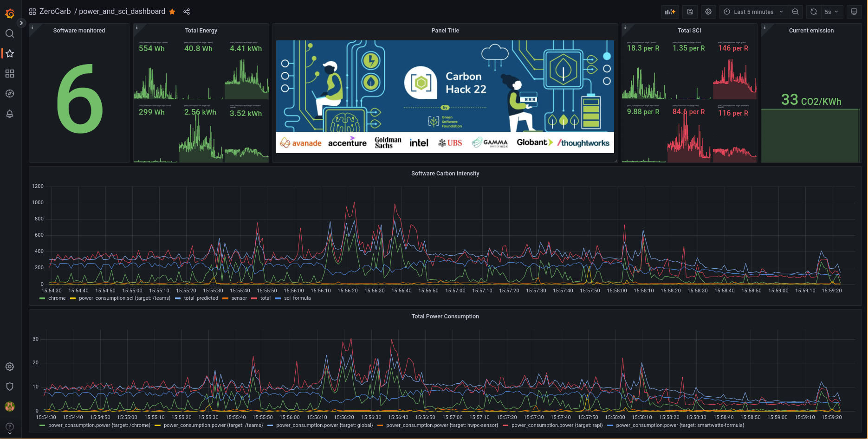The image size is (868, 439).
Task: Open the Starred dashboards icon
Action: [10, 53]
